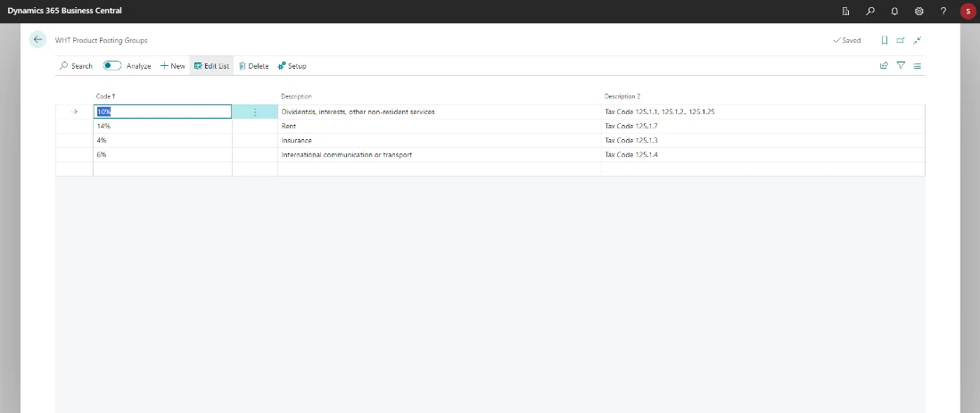Collapse the page with the arrows icon

click(917, 40)
